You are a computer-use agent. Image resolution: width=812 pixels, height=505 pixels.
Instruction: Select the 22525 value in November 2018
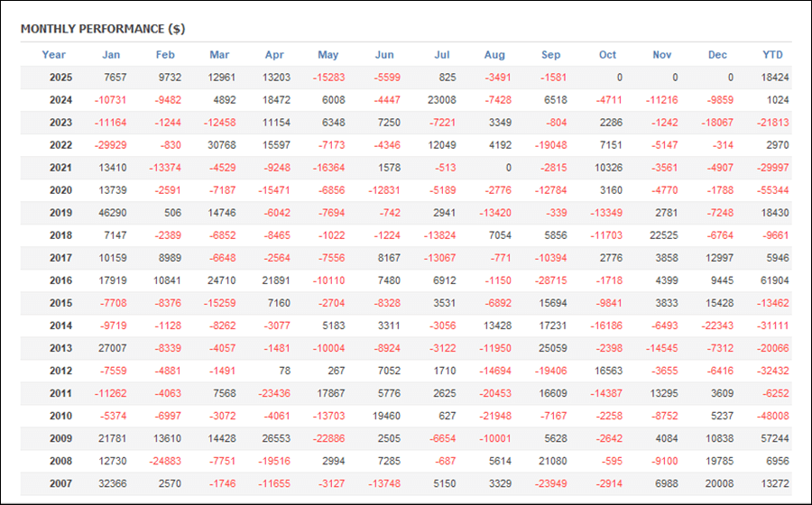pyautogui.click(x=664, y=236)
